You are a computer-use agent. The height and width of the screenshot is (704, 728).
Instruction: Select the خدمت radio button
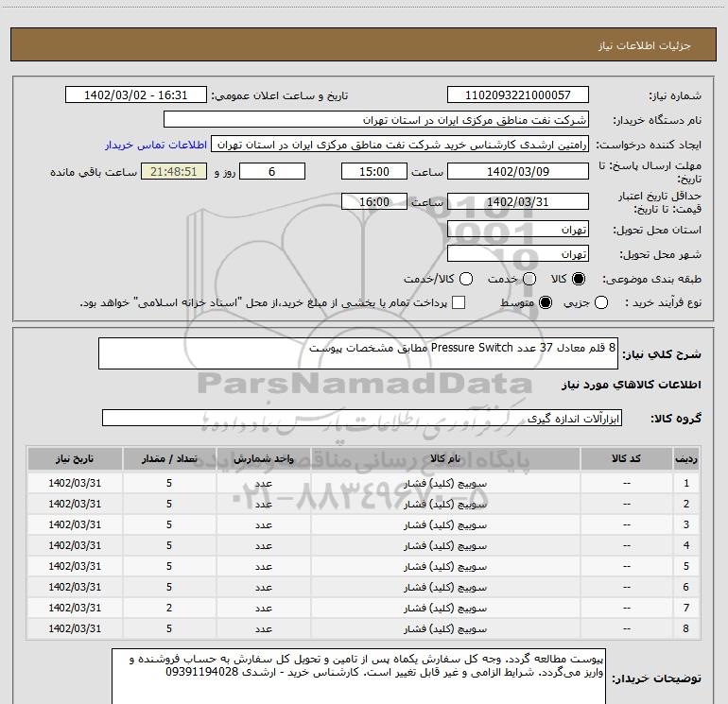(x=529, y=279)
